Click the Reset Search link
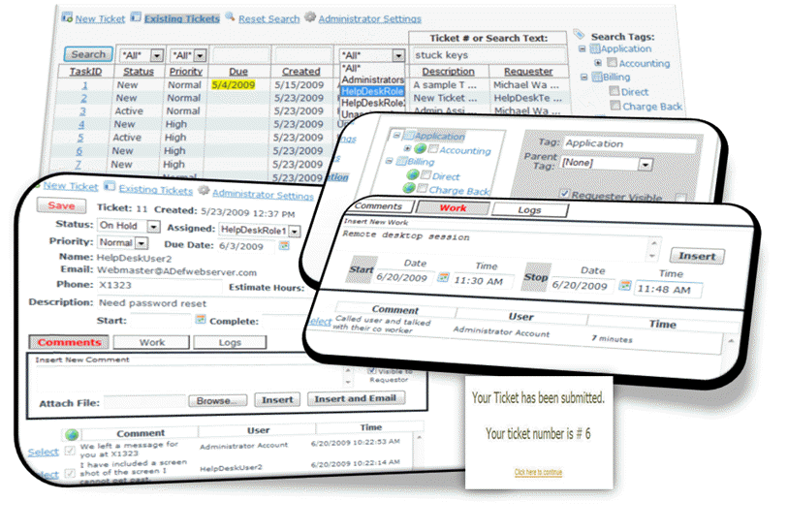 click(268, 19)
